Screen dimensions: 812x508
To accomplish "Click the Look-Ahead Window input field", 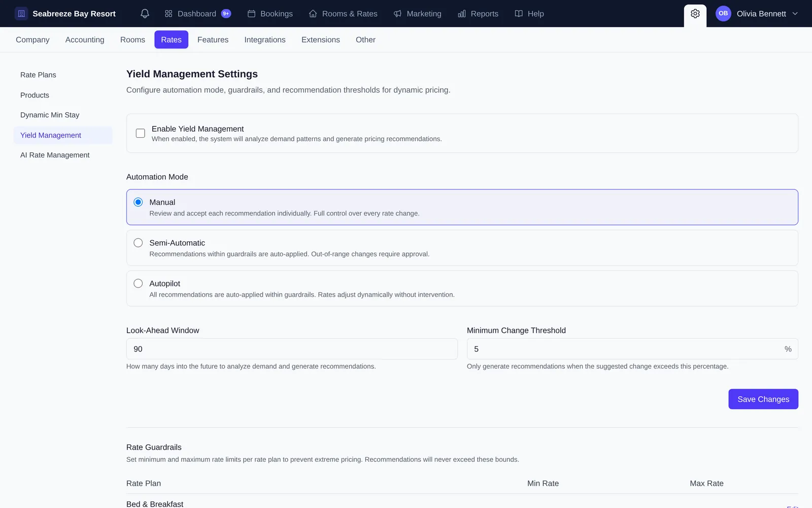I will pos(292,349).
